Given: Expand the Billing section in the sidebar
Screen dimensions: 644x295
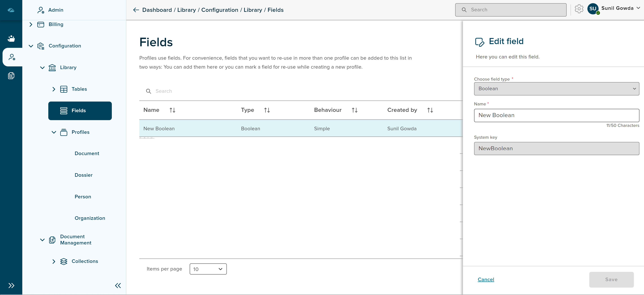Looking at the screenshot, I should click(x=31, y=24).
